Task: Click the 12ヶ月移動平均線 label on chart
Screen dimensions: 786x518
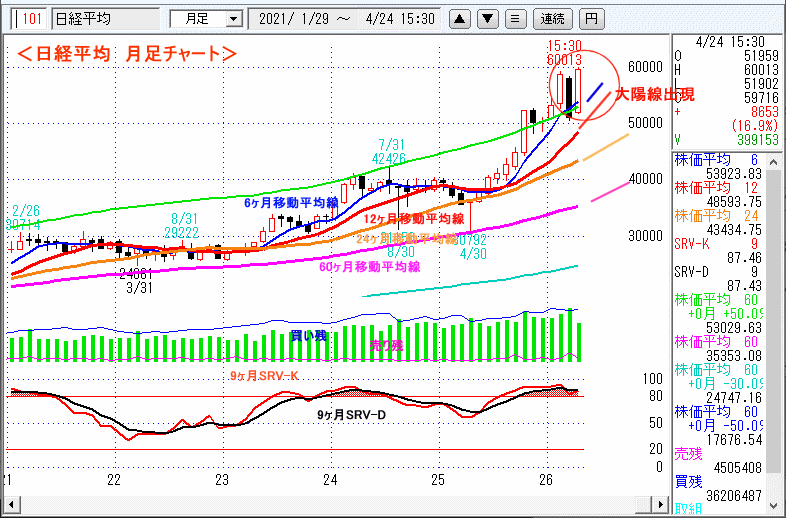Action: (414, 219)
